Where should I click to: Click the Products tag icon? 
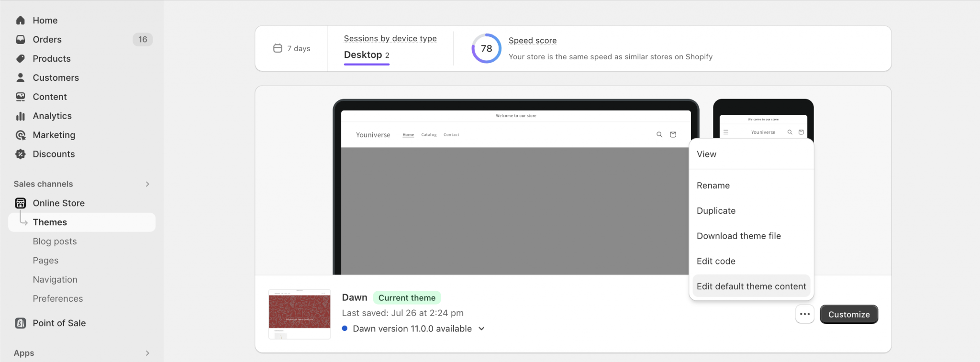point(20,58)
